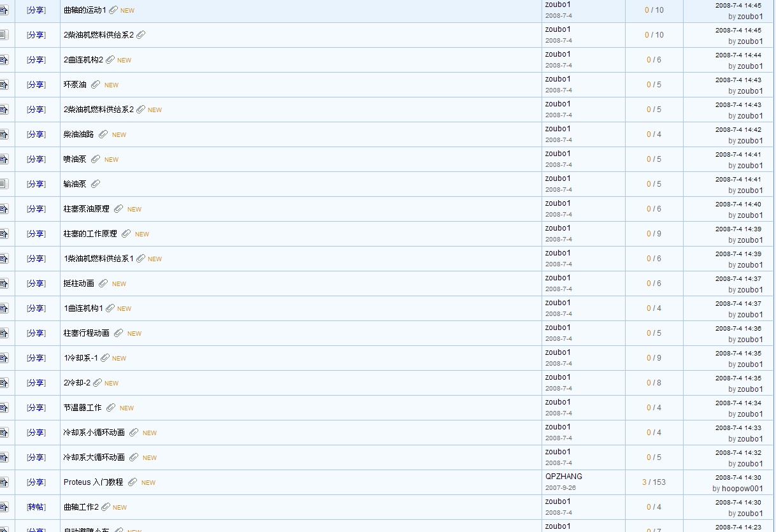Open the 2冷却-2 topic

pos(77,383)
